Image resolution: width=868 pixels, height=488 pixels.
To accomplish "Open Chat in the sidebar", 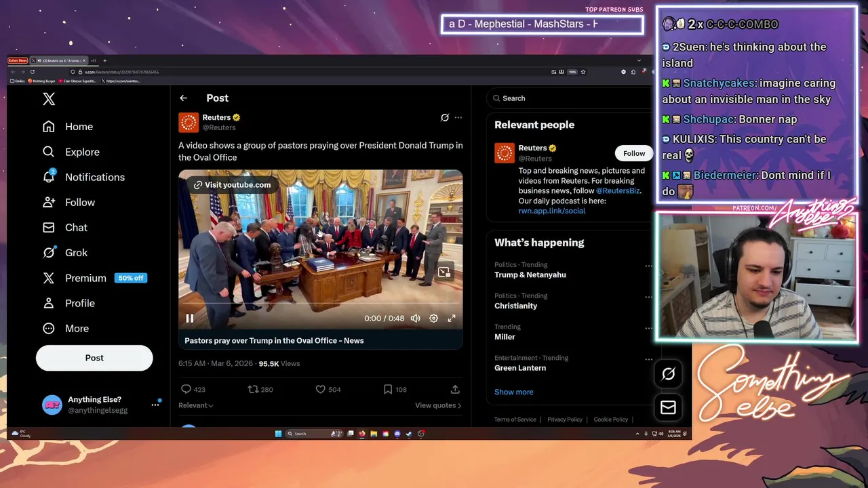I will click(x=65, y=227).
